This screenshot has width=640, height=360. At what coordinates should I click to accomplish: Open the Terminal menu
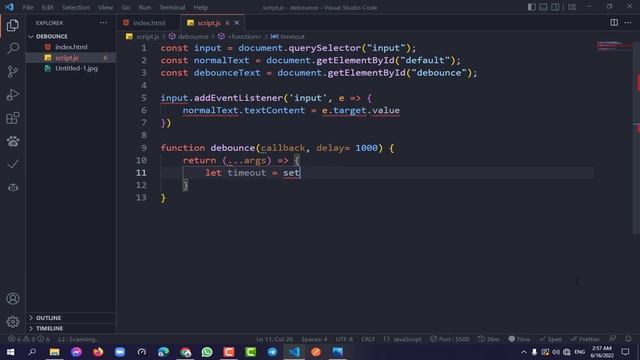pos(172,7)
